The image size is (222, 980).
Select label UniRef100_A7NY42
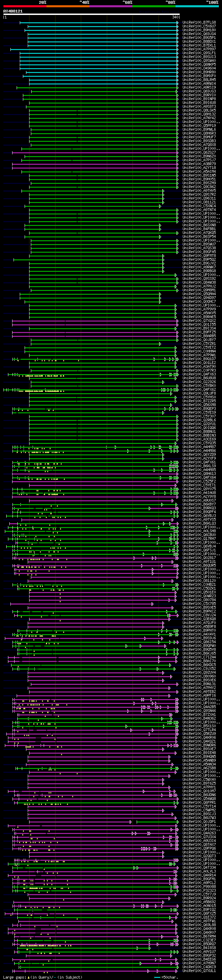(x=199, y=118)
